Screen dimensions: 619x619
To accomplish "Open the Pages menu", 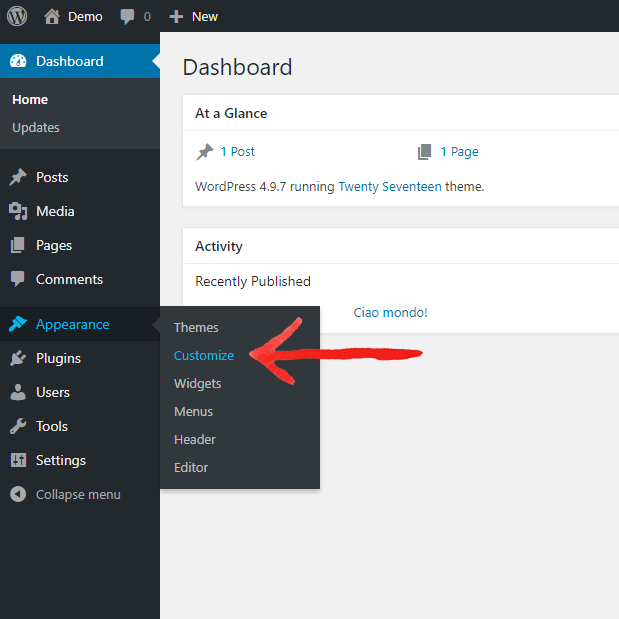I will point(80,245).
